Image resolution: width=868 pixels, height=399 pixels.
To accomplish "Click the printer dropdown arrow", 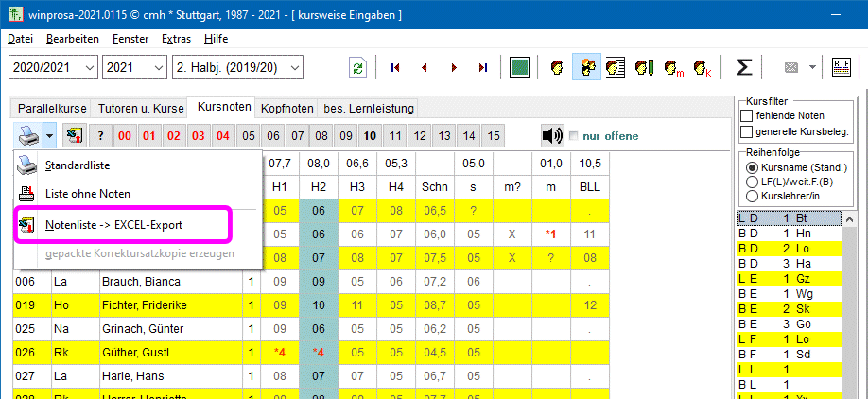I will point(49,135).
